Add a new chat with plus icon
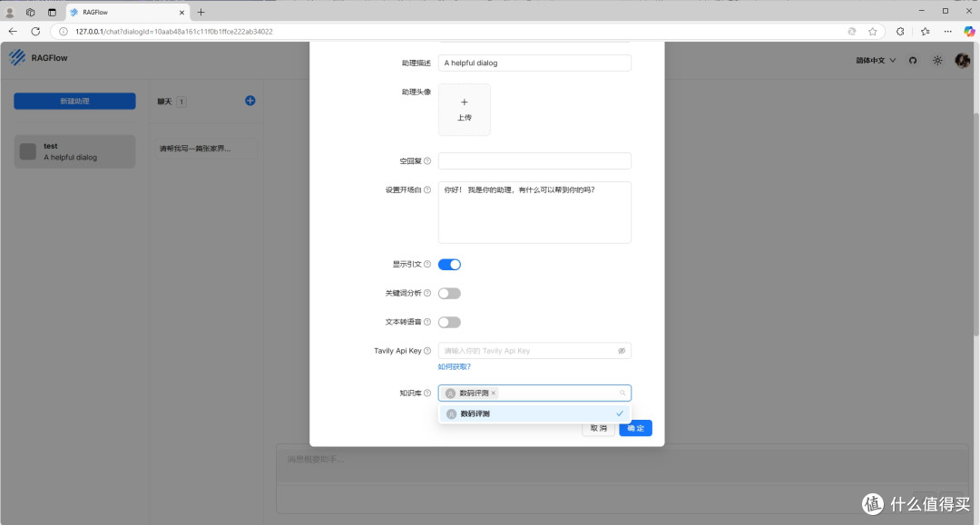This screenshot has width=980, height=525. click(x=250, y=101)
